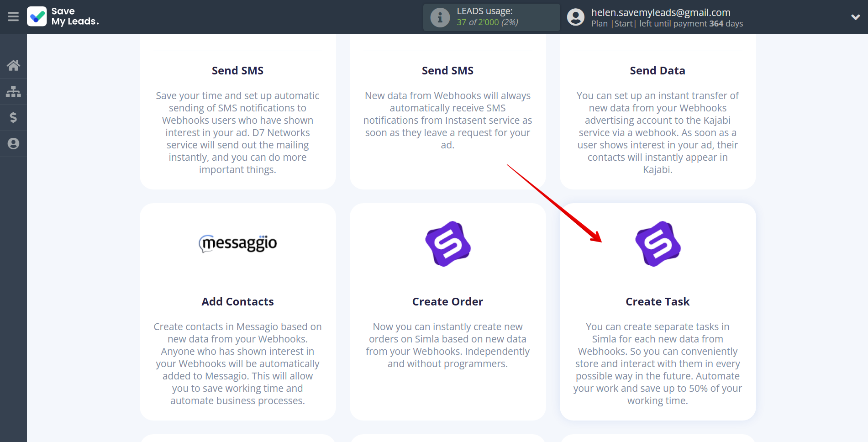
Task: Select the D7 Networks Send SMS heading
Action: (x=238, y=71)
